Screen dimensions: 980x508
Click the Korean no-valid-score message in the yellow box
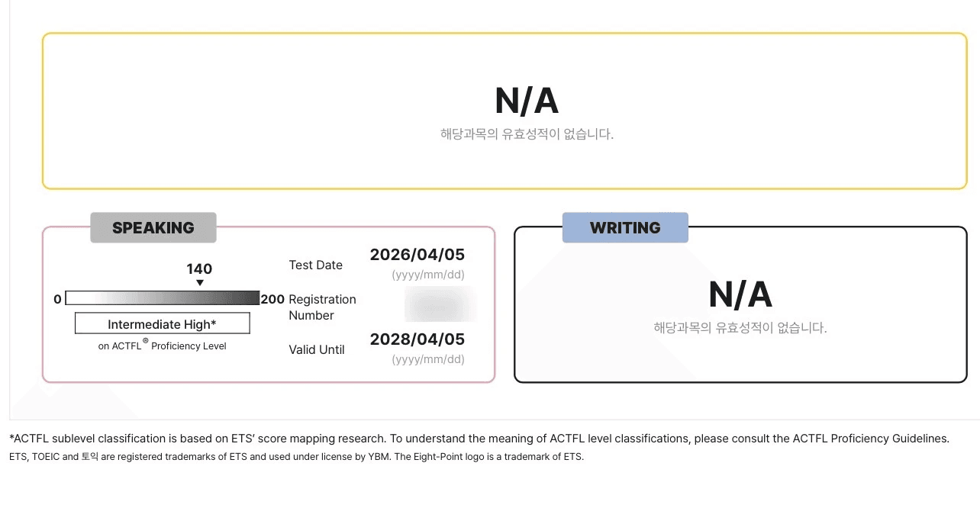pos(527,134)
